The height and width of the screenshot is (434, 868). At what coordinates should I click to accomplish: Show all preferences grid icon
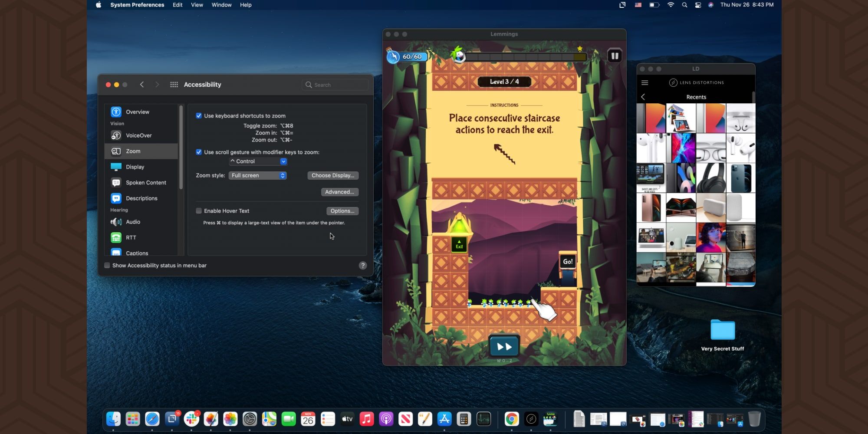[174, 85]
